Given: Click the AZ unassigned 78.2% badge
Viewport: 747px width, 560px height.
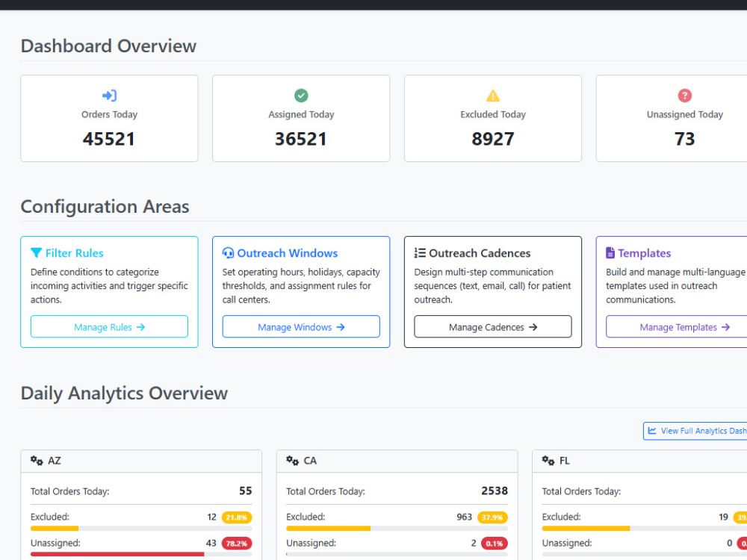Looking at the screenshot, I should tap(237, 544).
